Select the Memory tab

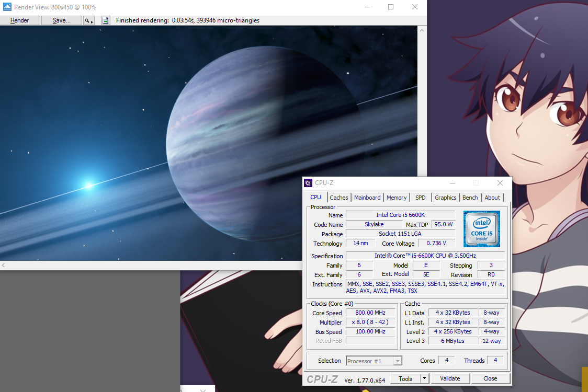coord(397,198)
